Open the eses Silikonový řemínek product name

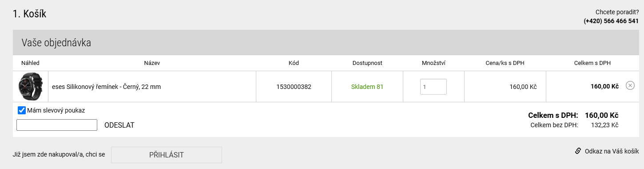[106, 87]
